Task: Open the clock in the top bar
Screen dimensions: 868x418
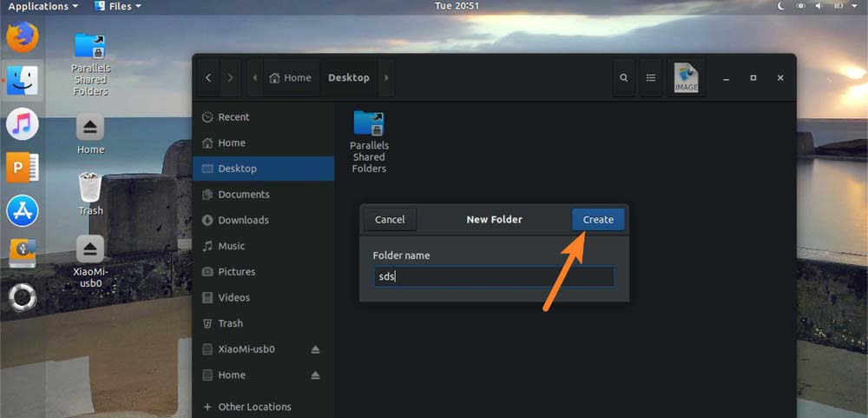Action: tap(457, 6)
